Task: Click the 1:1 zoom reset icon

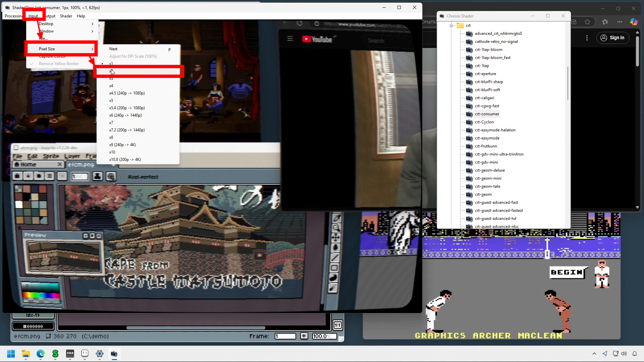Action: click(x=337, y=325)
